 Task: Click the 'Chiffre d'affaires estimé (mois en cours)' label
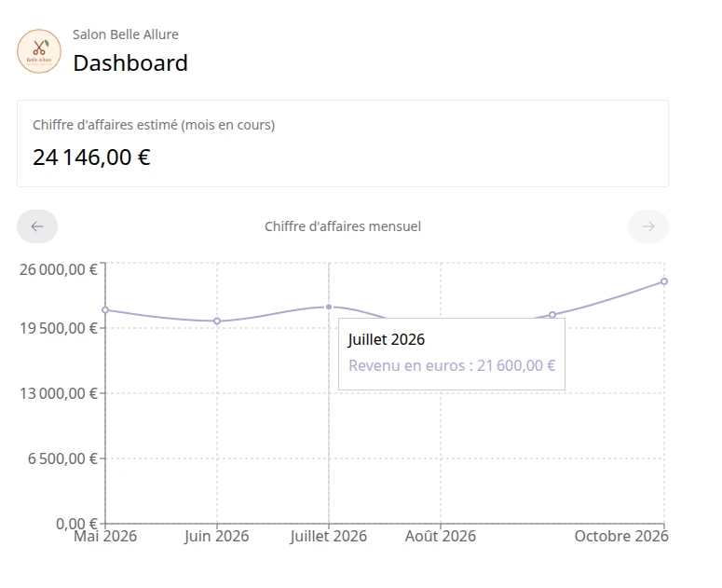pos(154,125)
